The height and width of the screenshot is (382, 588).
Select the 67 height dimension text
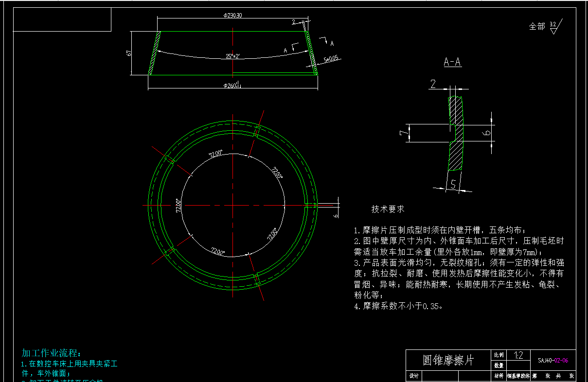[129, 53]
